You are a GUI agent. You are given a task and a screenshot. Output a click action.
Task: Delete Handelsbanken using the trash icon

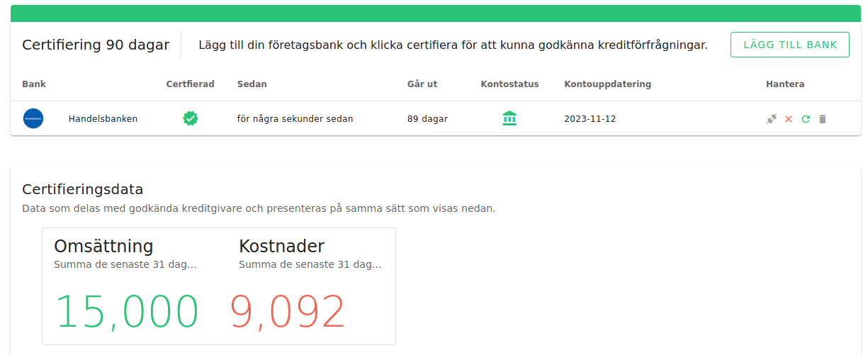click(823, 119)
